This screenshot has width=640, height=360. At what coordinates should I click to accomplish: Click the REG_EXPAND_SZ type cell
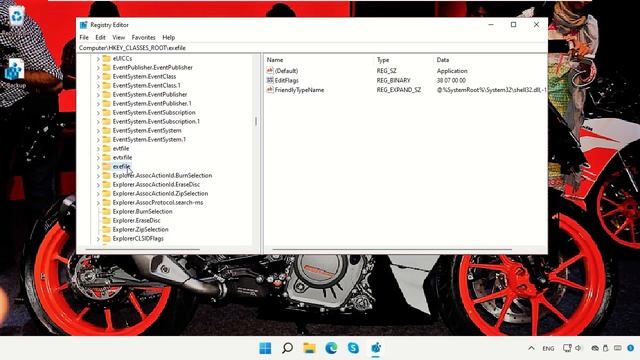click(398, 90)
